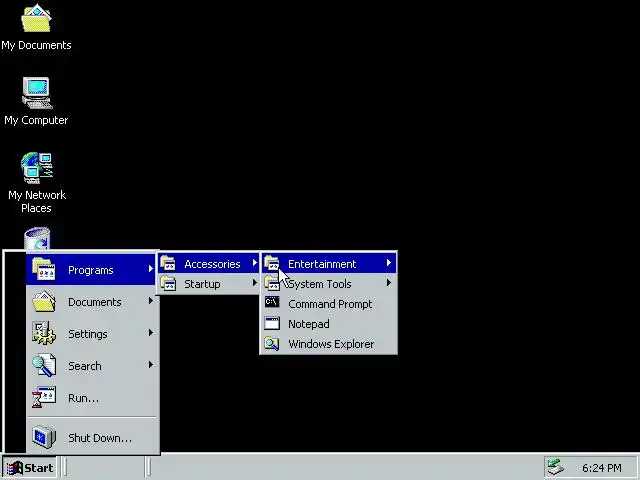Click the Documents folder icon in Start menu
640x480 pixels.
(44, 302)
